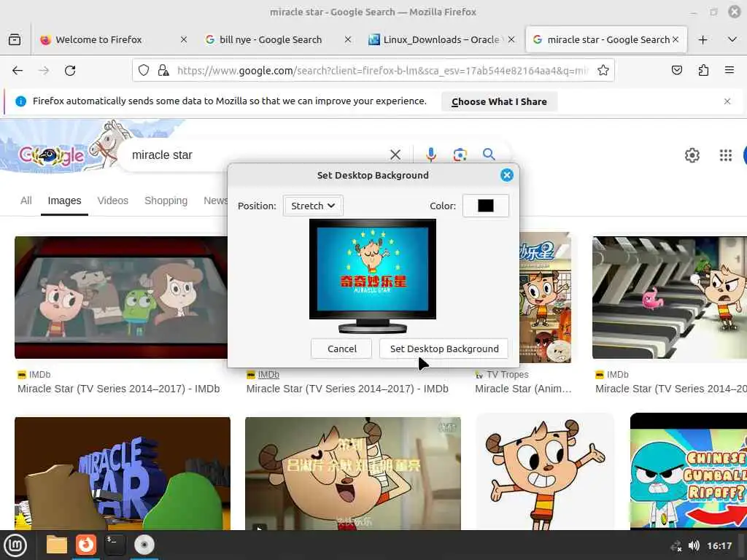Go back with the back arrow
The image size is (747, 560).
[18, 71]
